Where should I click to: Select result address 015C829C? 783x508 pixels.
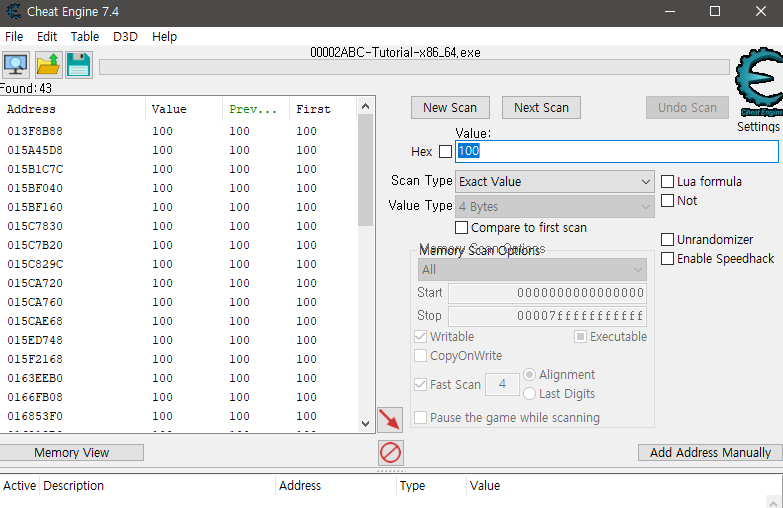pos(35,264)
